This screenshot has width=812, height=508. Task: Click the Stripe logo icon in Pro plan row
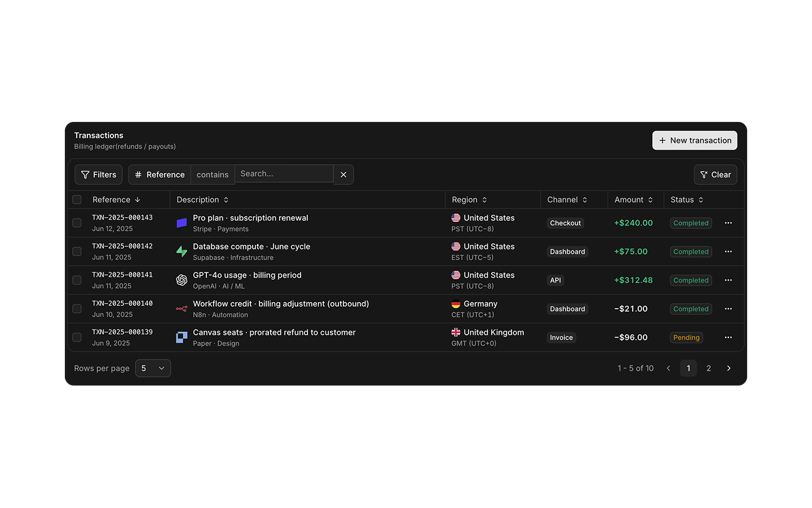182,223
